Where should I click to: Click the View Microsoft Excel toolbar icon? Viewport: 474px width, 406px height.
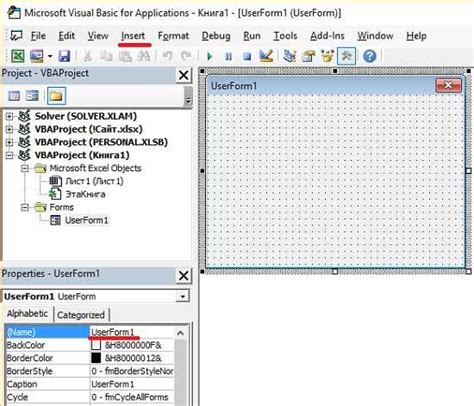click(18, 56)
